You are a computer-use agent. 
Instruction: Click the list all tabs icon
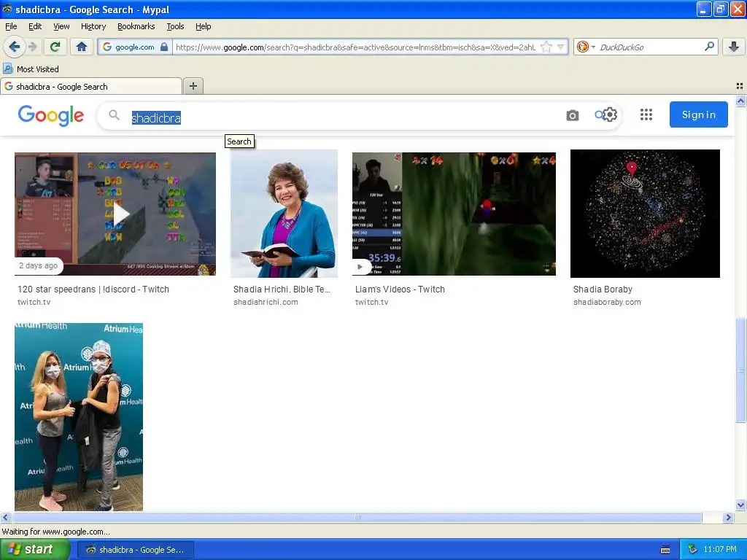pos(740,86)
